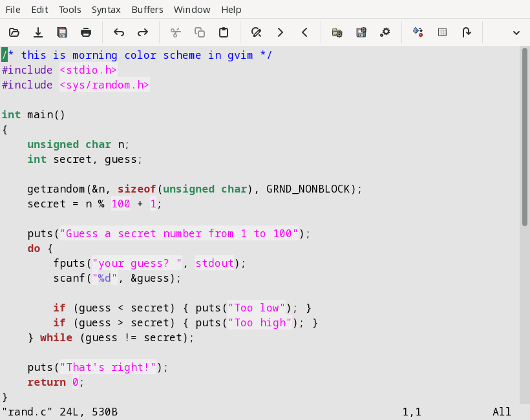The width and height of the screenshot is (530, 420).
Task: Click the status text '"rand.c" 24L, 530B'
Action: click(60, 412)
